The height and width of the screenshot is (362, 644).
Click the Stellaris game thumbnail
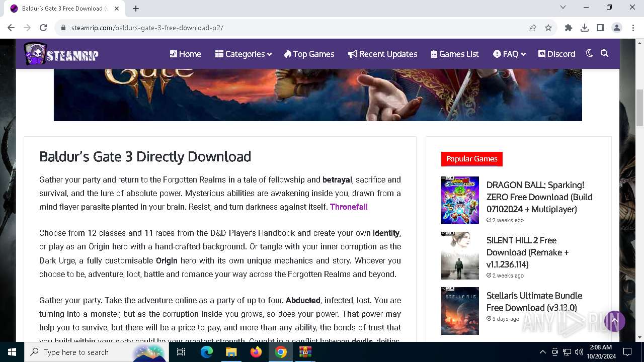coord(460,311)
